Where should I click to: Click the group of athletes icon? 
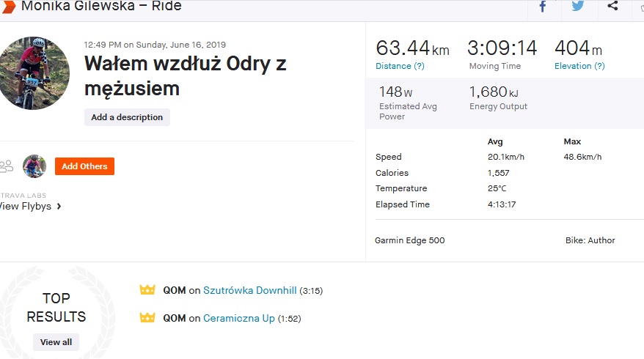(x=7, y=166)
